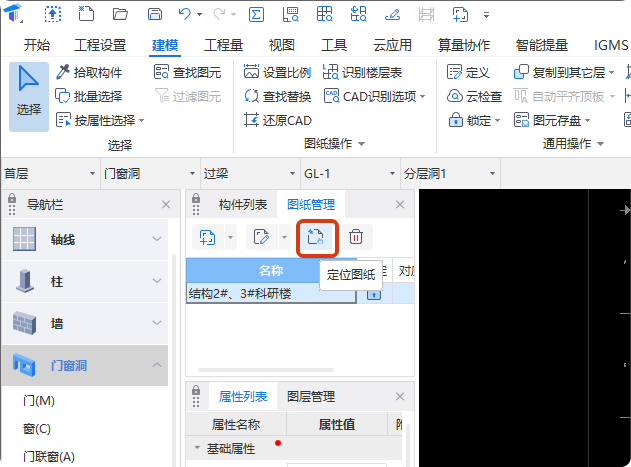
Task: Expand the 轴线 navigation group
Action: coord(157,239)
